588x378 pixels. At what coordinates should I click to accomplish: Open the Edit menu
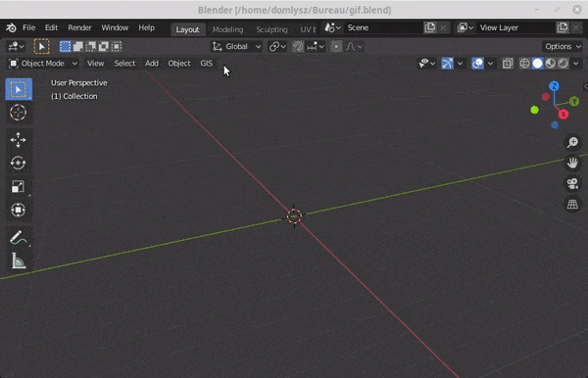[51, 27]
